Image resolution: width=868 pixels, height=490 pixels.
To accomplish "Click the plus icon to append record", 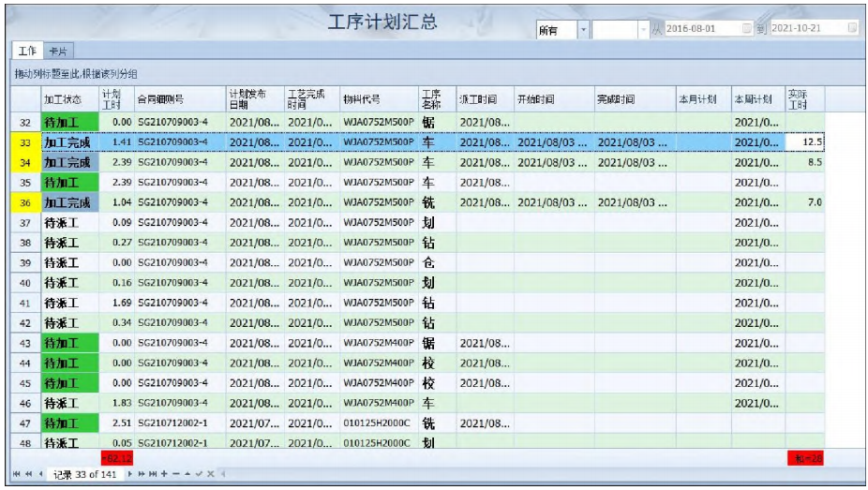I will click(164, 474).
